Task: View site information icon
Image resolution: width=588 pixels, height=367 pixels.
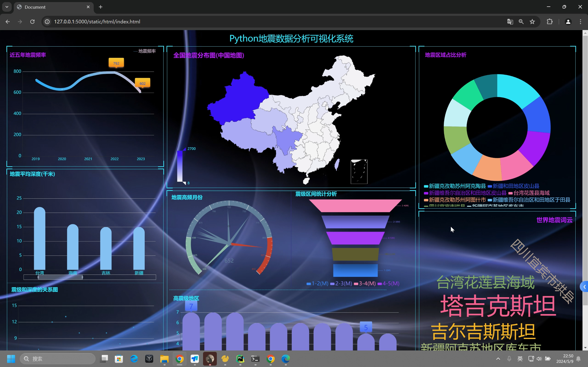Action: pyautogui.click(x=47, y=22)
